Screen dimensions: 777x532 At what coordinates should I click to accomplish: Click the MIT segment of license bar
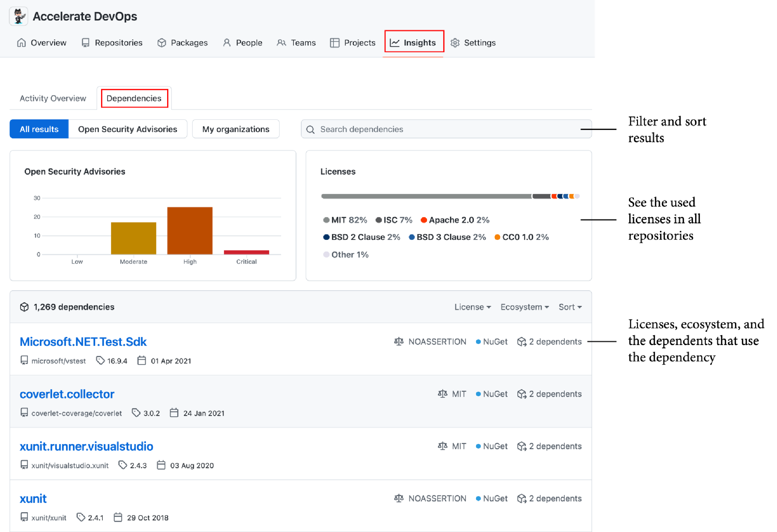pyautogui.click(x=426, y=196)
